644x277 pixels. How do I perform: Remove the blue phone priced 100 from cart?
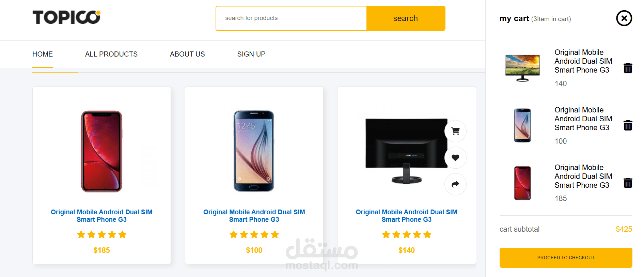(x=628, y=126)
